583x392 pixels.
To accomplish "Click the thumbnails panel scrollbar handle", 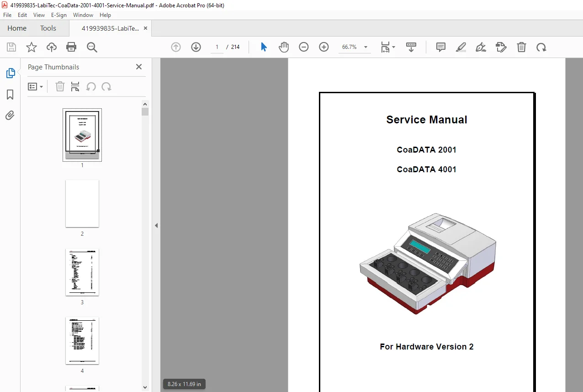I will [145, 112].
